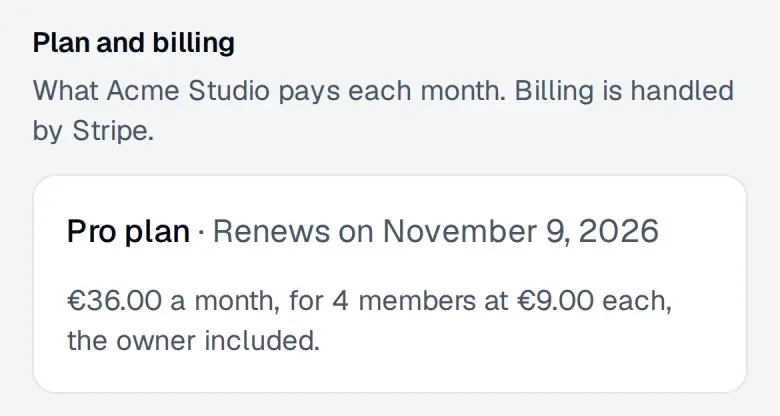Click the Pro plan billing card
780x416 pixels.
(x=390, y=284)
